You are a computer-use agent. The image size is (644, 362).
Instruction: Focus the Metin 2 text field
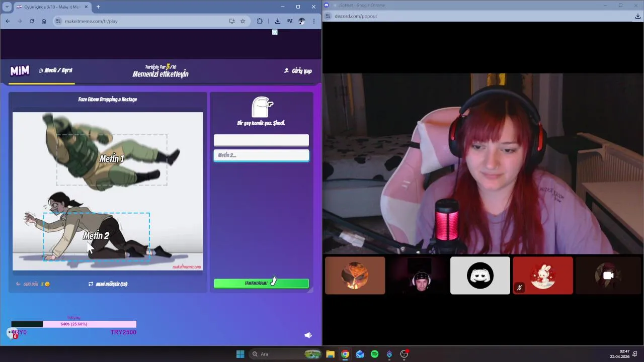[x=261, y=155]
